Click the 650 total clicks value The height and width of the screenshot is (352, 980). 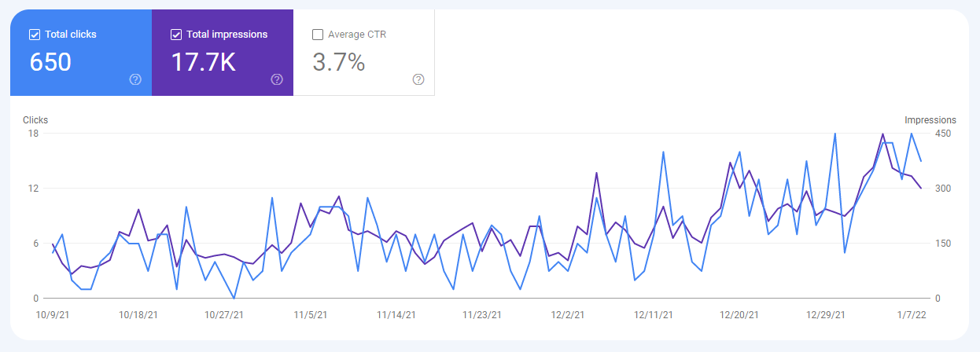(50, 62)
